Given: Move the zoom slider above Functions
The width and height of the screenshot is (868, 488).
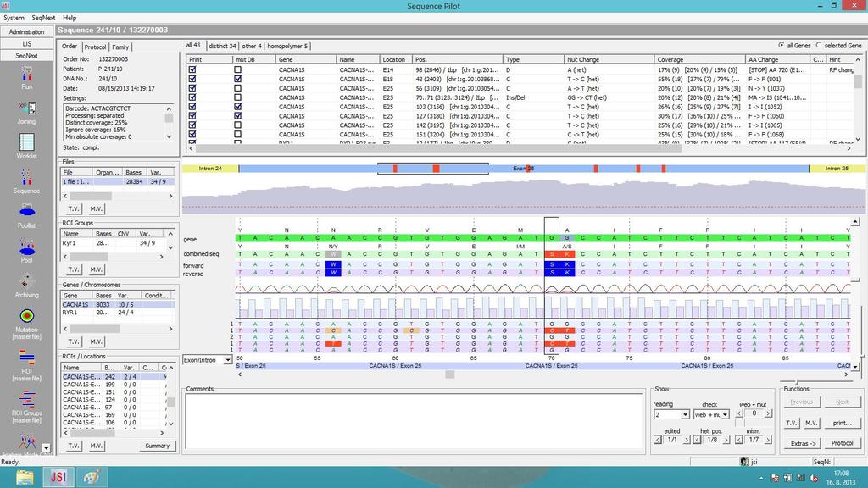Looking at the screenshot, I should coord(797,381).
